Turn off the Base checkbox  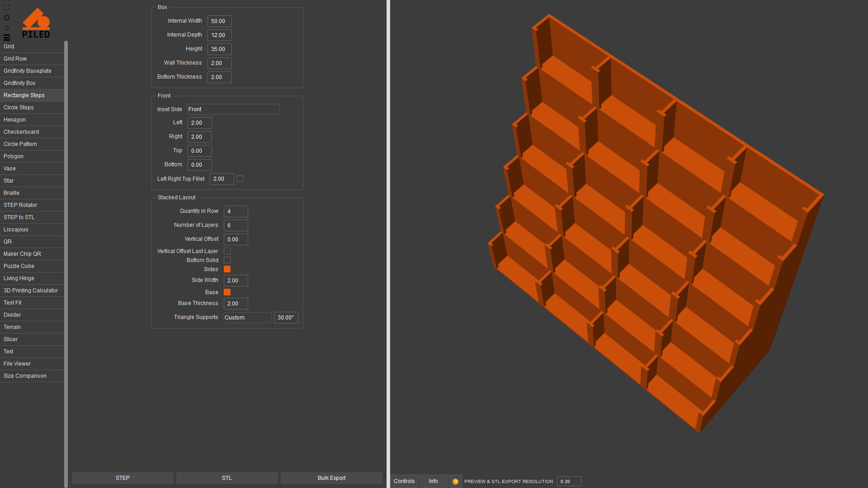(227, 292)
